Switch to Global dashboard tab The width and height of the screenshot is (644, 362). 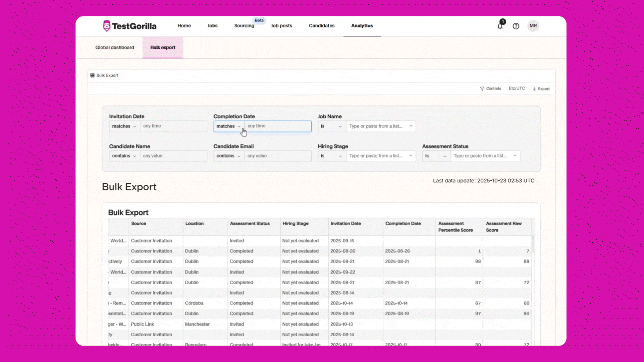(x=115, y=48)
